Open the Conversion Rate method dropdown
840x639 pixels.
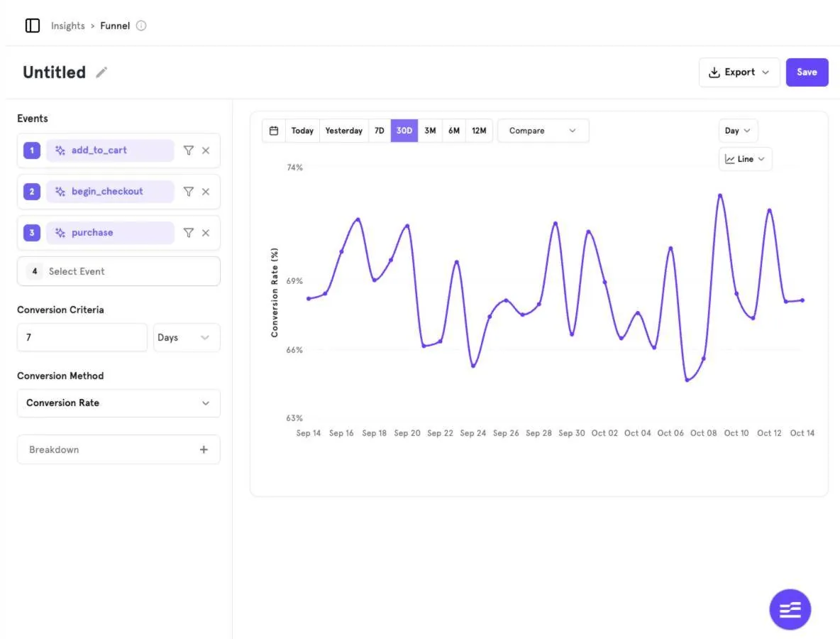pos(118,403)
